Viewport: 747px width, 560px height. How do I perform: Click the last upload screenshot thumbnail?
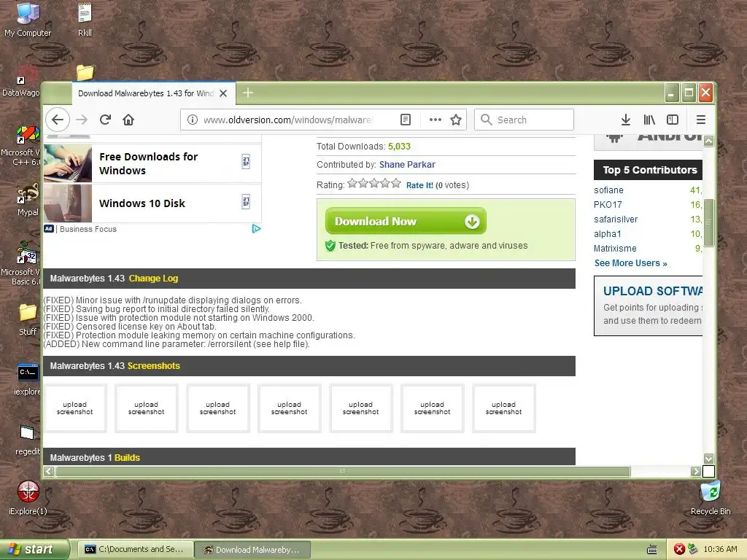503,408
